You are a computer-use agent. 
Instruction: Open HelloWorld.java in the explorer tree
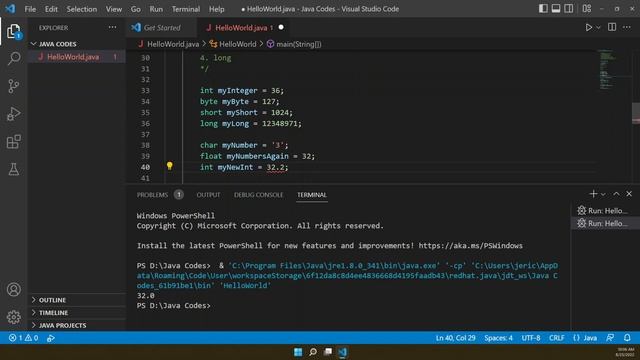pyautogui.click(x=76, y=57)
